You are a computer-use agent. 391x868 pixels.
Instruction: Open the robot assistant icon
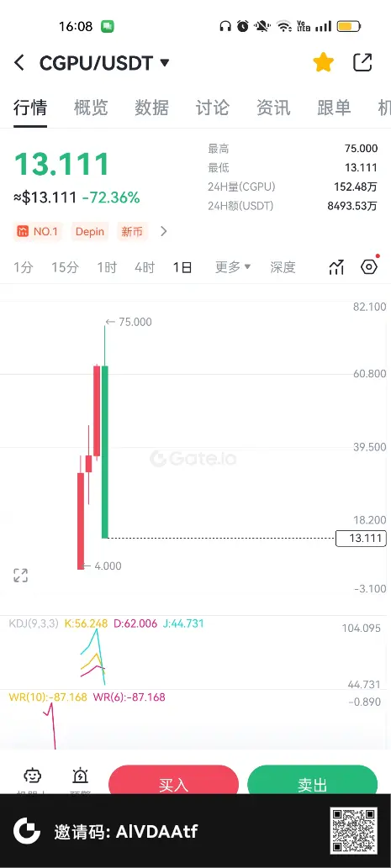point(32,776)
